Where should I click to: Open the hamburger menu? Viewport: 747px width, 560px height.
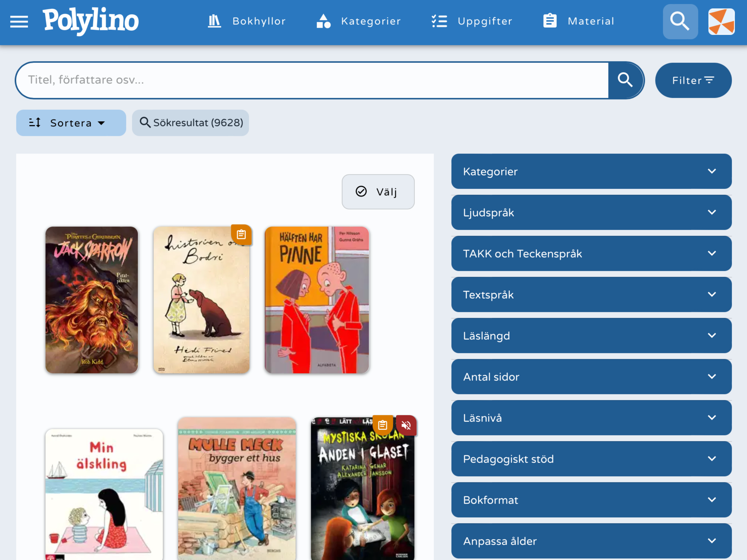[19, 22]
